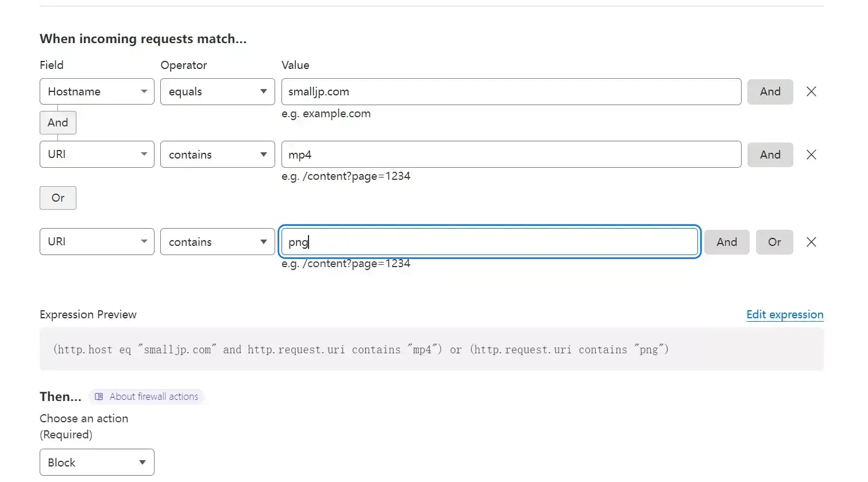Click And button next to mp4 value
Viewport: 868px width, 482px height.
point(770,155)
